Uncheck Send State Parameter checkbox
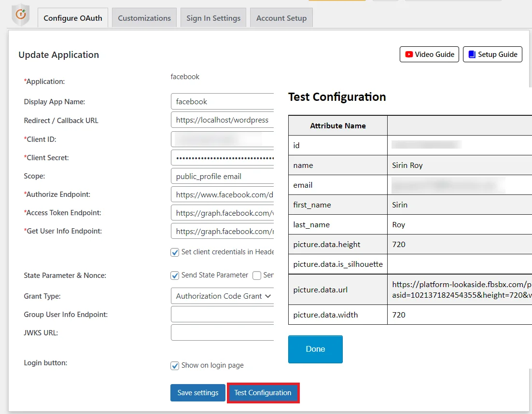The width and height of the screenshot is (532, 414). [x=175, y=276]
